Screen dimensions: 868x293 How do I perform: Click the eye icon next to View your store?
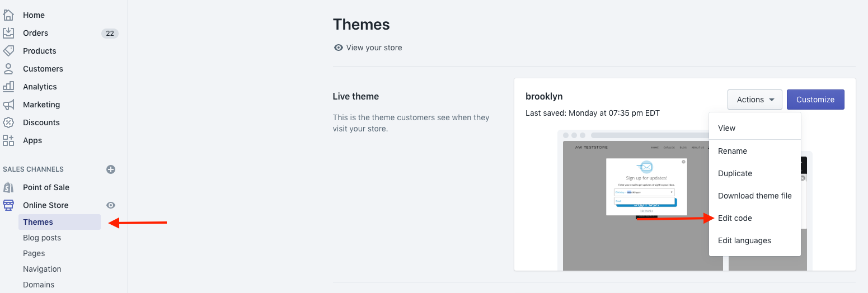click(338, 48)
